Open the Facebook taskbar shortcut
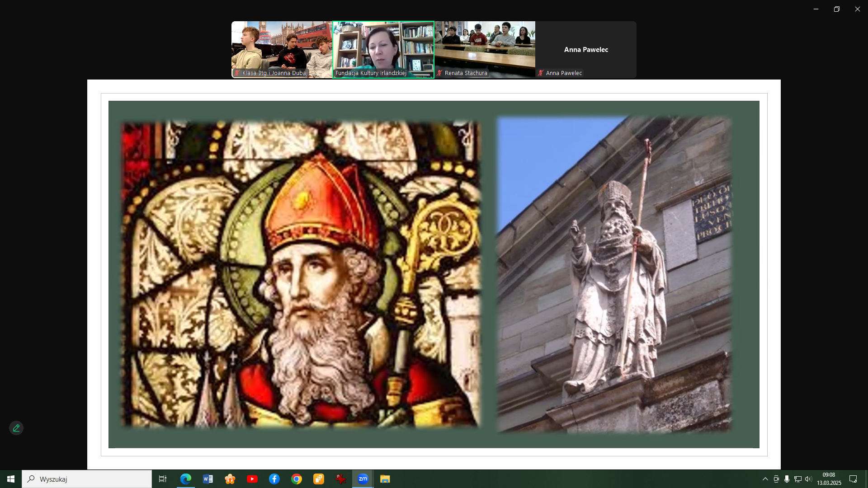The image size is (868, 488). click(x=274, y=479)
